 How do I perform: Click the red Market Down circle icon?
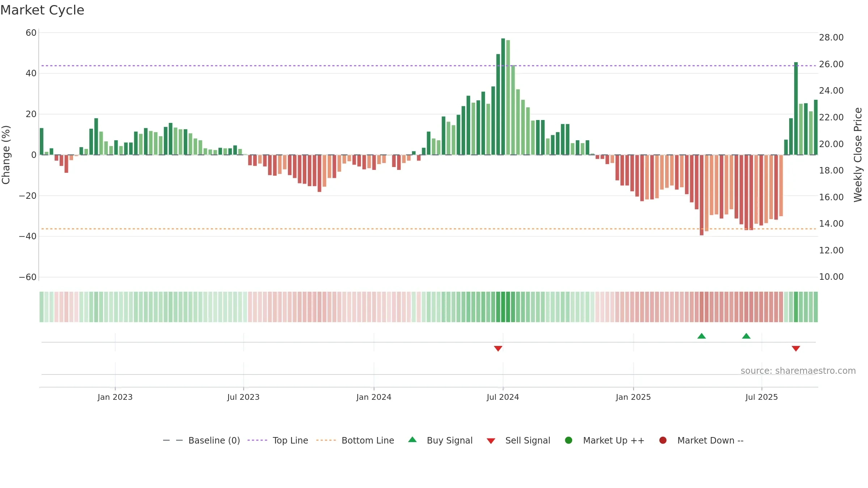click(x=663, y=440)
